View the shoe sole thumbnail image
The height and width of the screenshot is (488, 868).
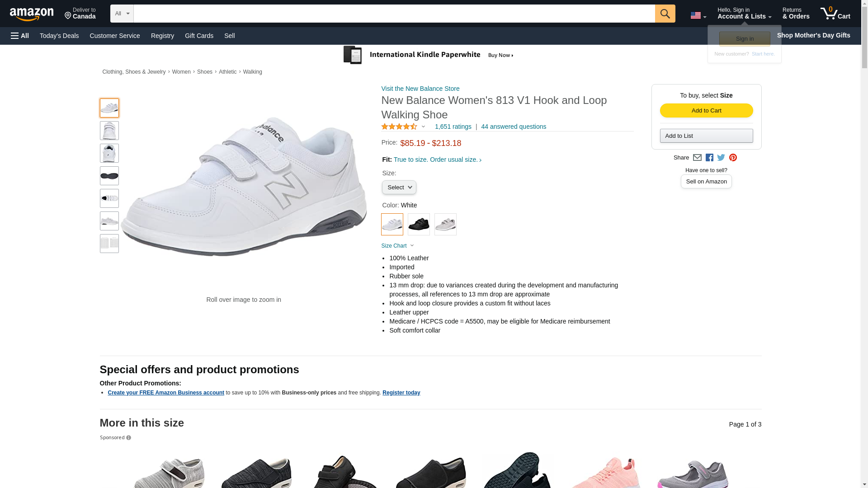pyautogui.click(x=109, y=176)
